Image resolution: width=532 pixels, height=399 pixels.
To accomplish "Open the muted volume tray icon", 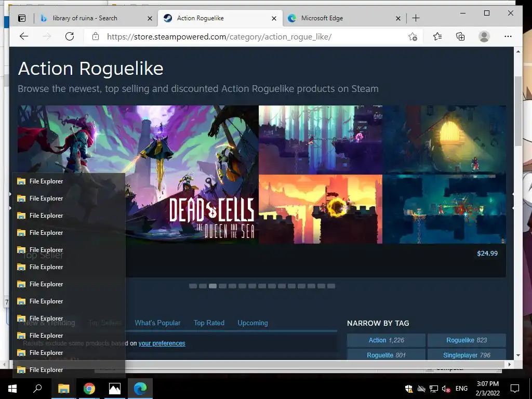I will tap(446, 389).
